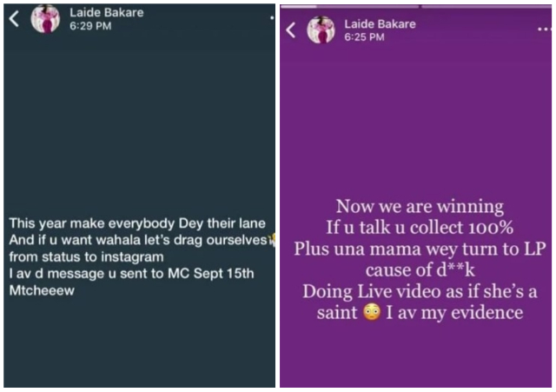
Task: Tap the "I av my evidence" text
Action: coord(454,313)
